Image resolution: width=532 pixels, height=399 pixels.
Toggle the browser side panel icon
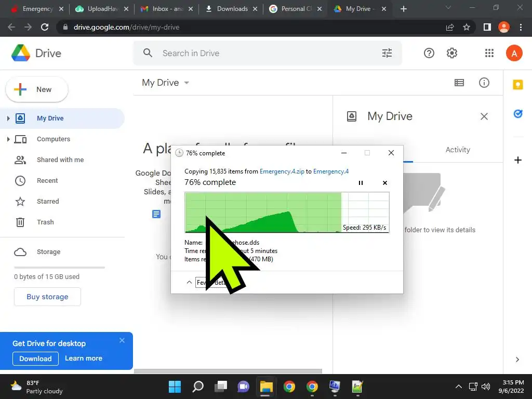(487, 27)
